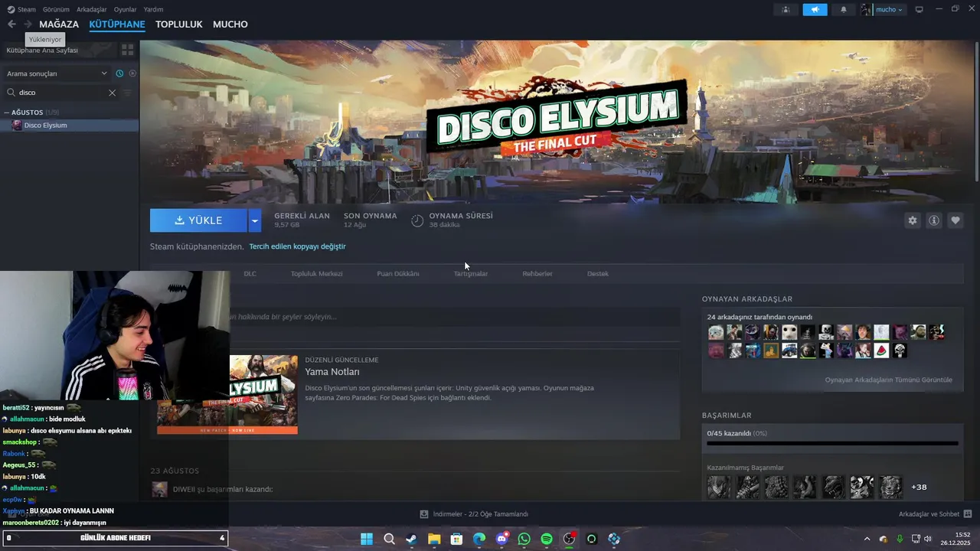980x551 pixels.
Task: Click the achievements progress bar
Action: [x=832, y=443]
